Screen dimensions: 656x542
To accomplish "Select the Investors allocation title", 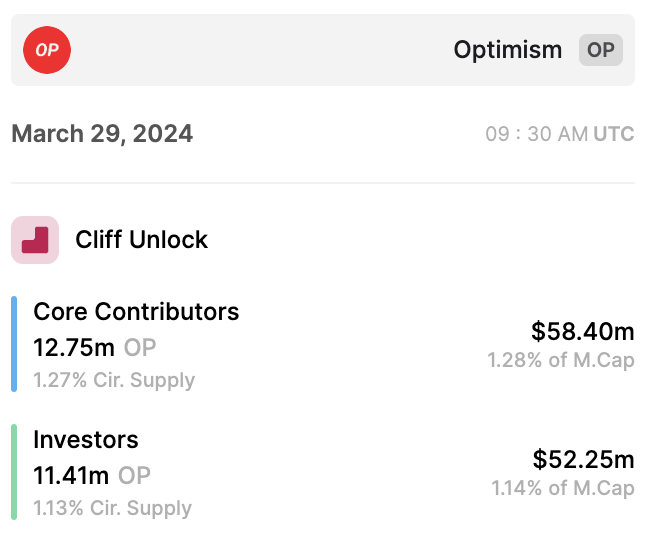I will pos(86,439).
